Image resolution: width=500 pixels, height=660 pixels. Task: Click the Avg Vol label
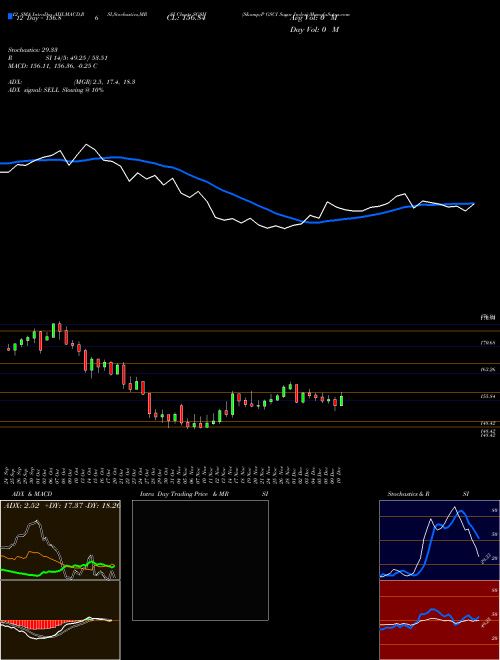pyautogui.click(x=314, y=19)
